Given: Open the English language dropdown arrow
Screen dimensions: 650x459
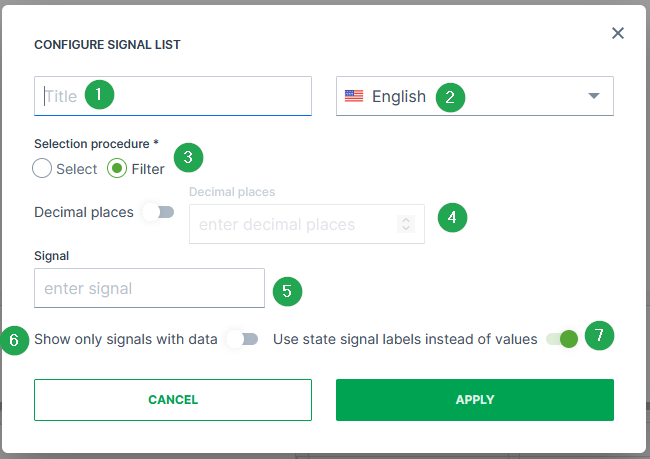Looking at the screenshot, I should 593,97.
